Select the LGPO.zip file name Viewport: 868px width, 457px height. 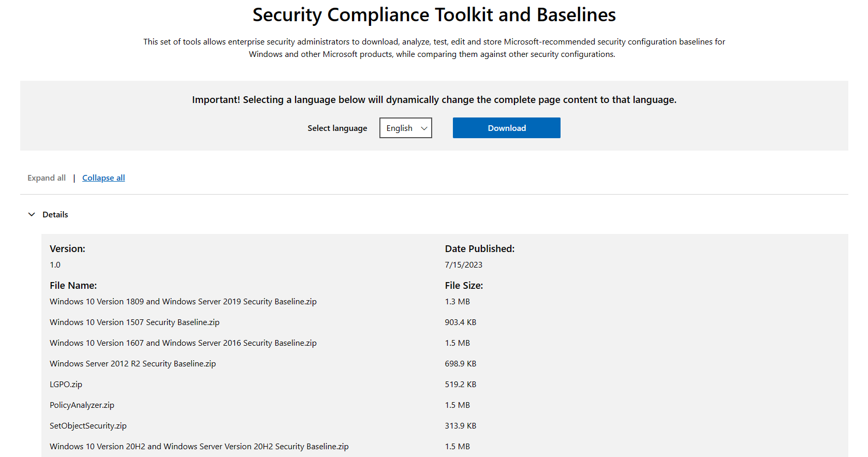coord(66,385)
